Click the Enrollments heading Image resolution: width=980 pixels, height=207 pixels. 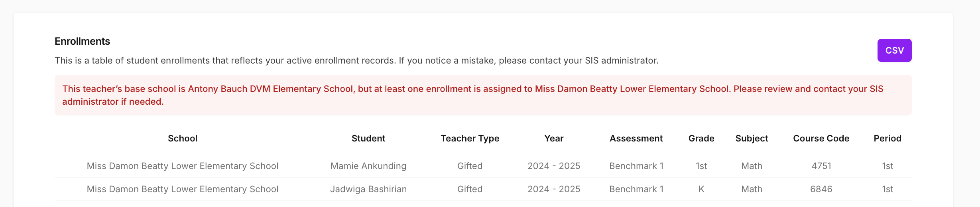pyautogui.click(x=82, y=41)
